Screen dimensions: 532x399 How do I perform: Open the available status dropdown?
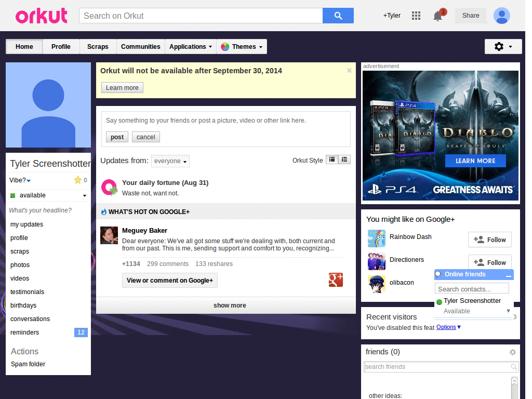point(85,196)
